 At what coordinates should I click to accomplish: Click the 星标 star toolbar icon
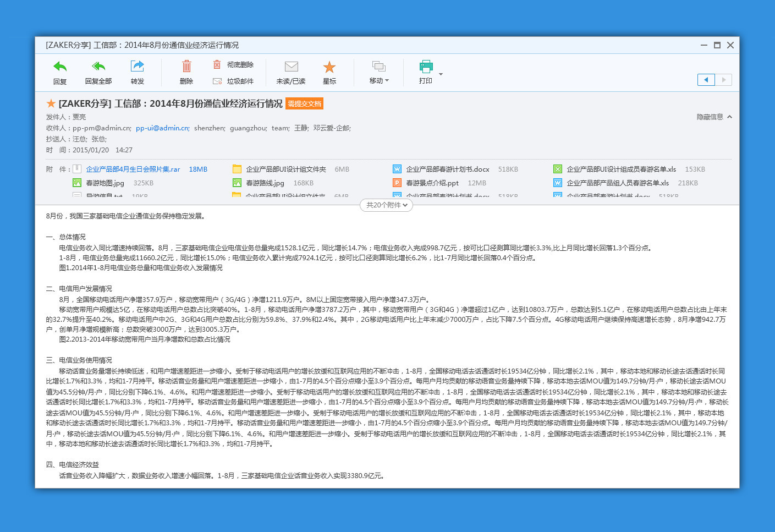[329, 67]
